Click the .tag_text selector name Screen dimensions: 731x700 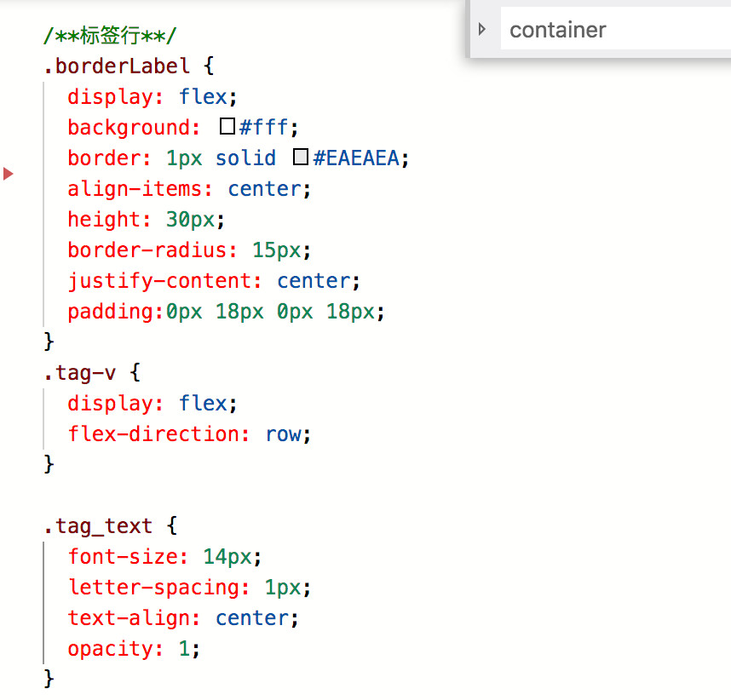tap(98, 525)
